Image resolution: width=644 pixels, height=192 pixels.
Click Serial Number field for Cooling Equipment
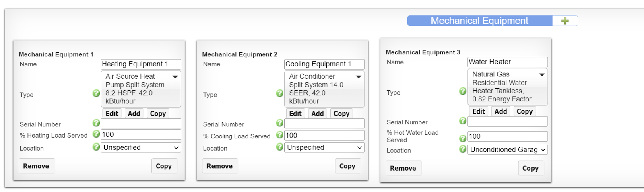(324, 124)
